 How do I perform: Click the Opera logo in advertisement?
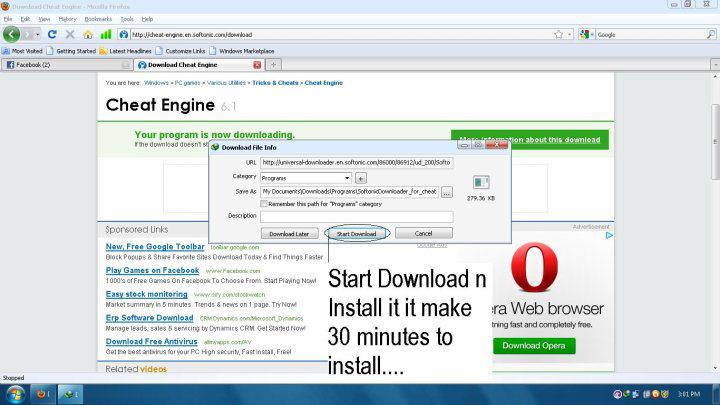534,267
